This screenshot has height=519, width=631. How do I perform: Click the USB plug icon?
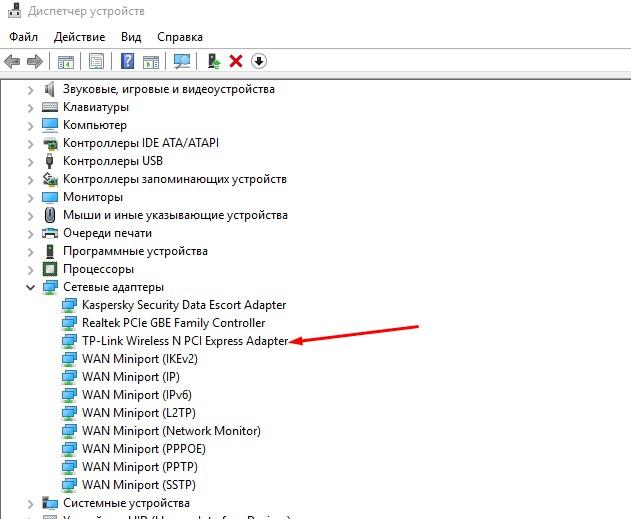[49, 161]
